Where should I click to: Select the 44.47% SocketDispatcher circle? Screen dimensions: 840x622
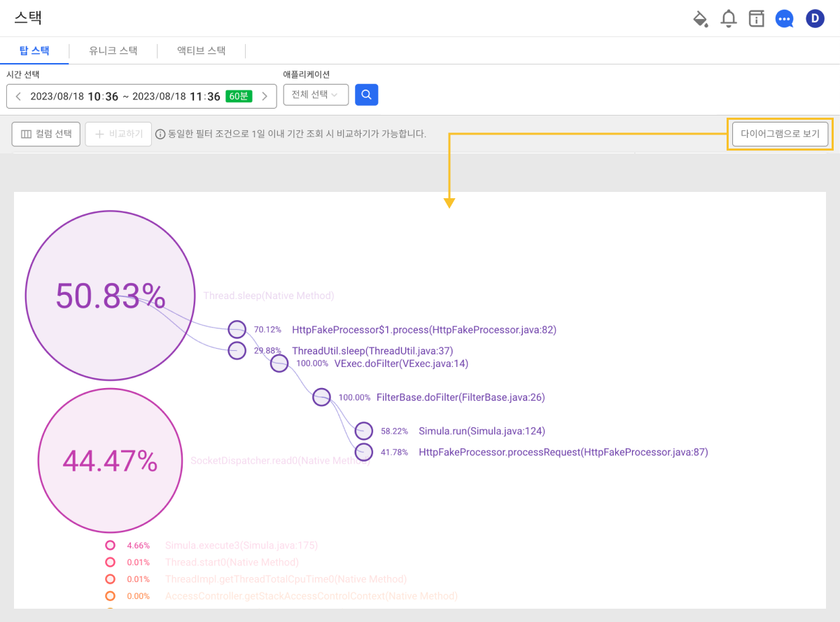click(x=110, y=460)
